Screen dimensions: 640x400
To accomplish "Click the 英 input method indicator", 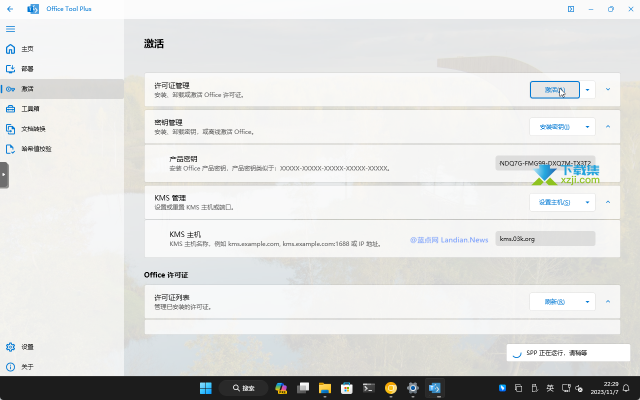I will click(550, 388).
